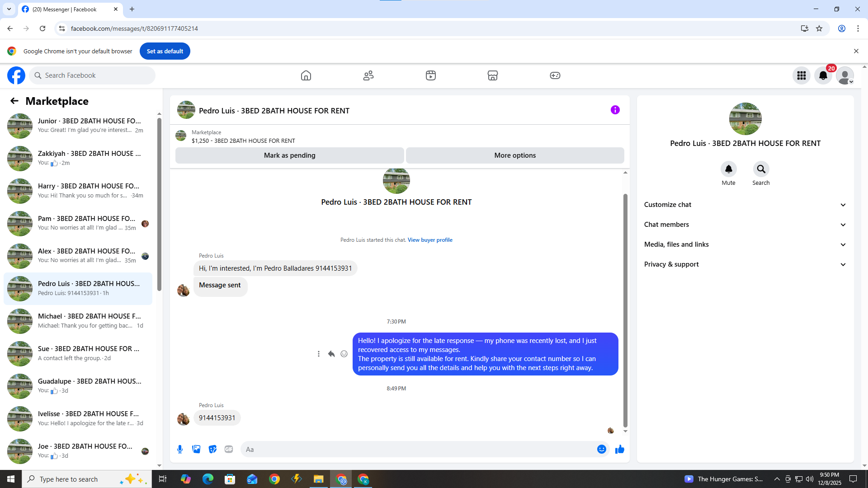868x488 pixels.
Task: Open File Explorer from taskbar
Action: click(319, 479)
